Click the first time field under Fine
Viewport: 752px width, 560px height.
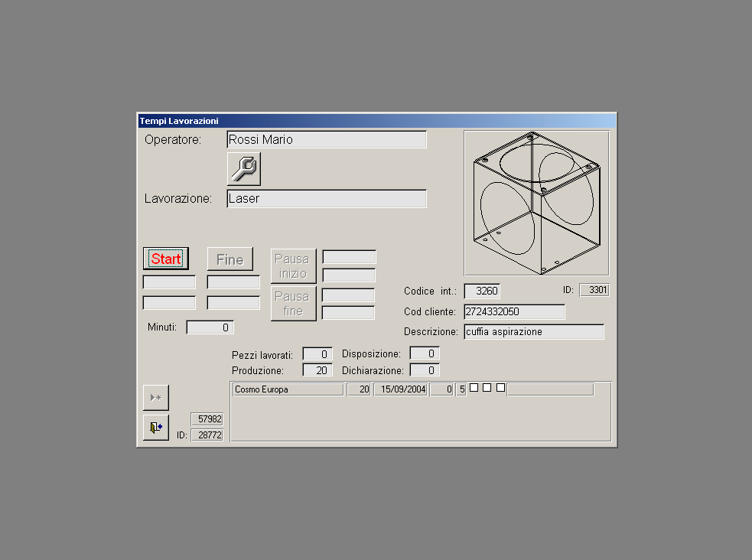(233, 282)
